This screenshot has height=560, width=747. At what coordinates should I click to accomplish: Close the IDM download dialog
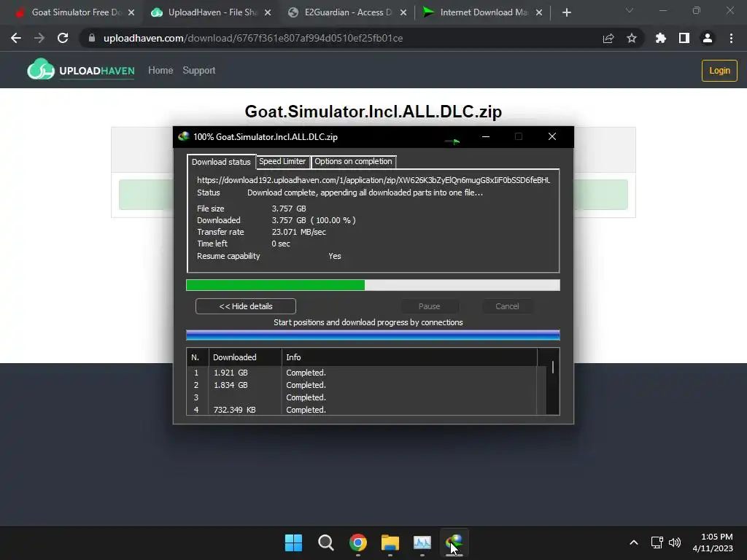pos(552,136)
